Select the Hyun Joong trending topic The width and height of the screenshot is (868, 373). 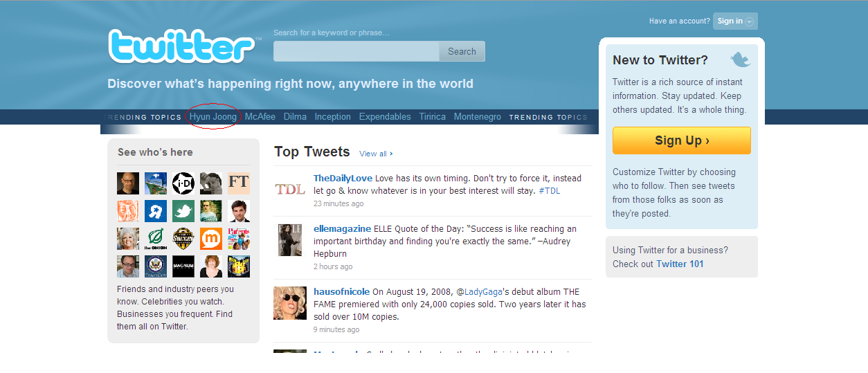(213, 117)
